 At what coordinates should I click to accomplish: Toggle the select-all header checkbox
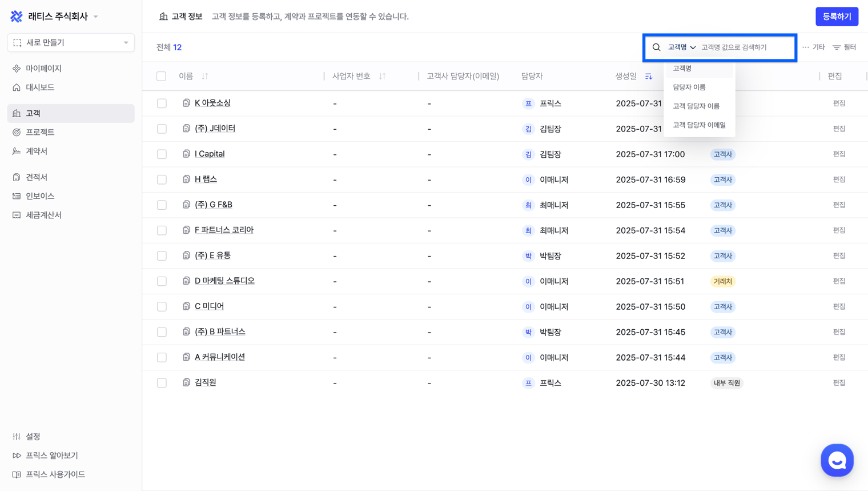coord(162,76)
